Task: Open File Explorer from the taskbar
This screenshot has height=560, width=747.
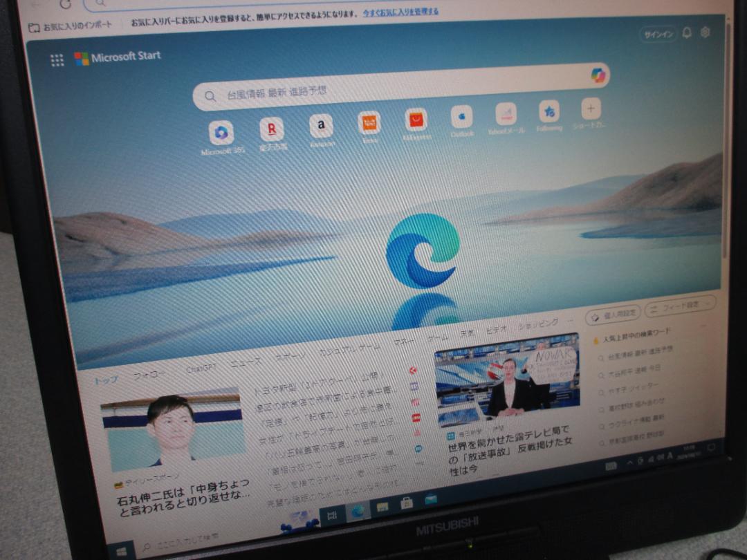Action: pyautogui.click(x=382, y=507)
